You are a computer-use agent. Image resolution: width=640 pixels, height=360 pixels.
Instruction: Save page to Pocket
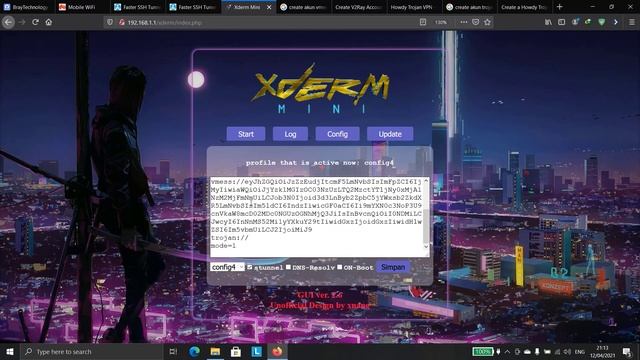pos(476,22)
